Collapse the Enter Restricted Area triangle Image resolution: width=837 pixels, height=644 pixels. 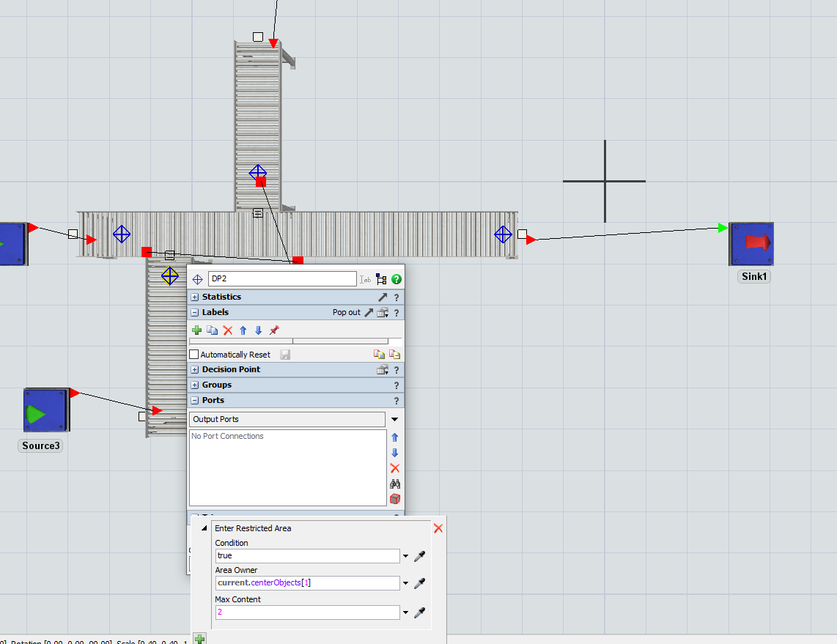(x=204, y=528)
